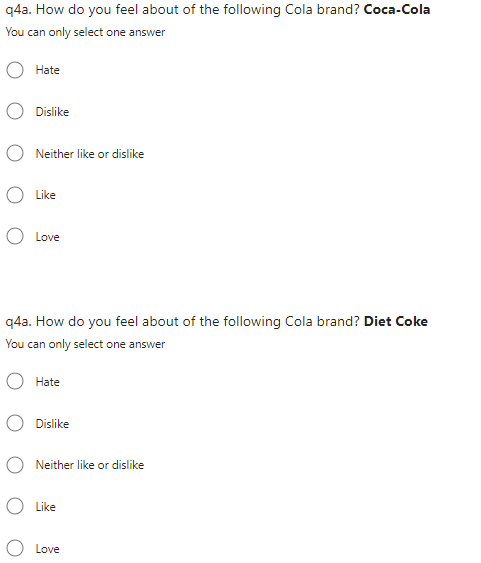Select Hate for Coca-Cola
The image size is (481, 563).
15,70
